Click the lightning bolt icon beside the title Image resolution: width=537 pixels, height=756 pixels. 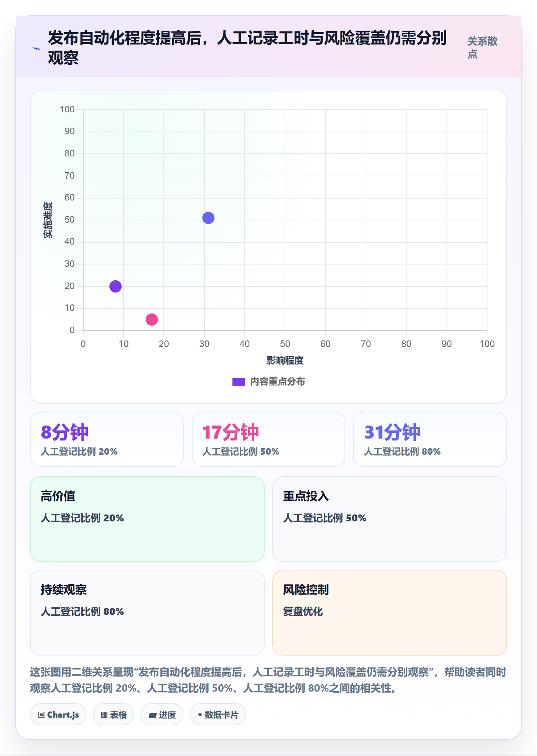click(x=36, y=48)
